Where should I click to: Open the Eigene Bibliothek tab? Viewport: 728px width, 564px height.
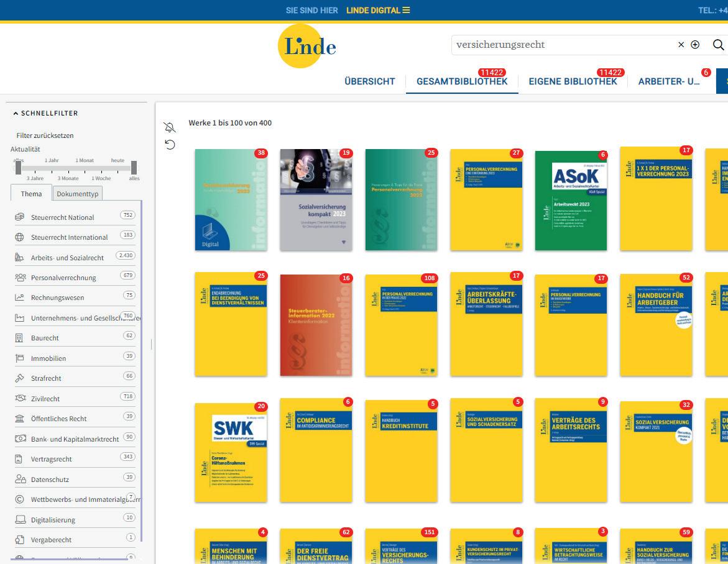(573, 81)
